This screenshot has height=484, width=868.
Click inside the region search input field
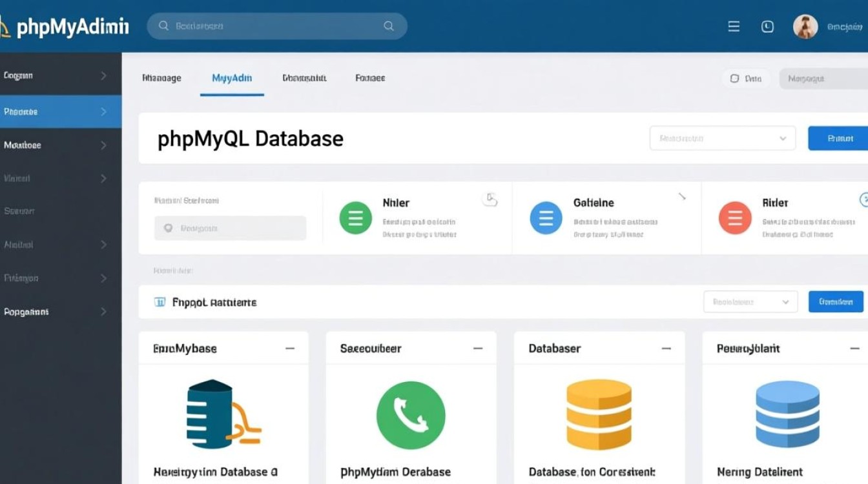click(x=230, y=228)
